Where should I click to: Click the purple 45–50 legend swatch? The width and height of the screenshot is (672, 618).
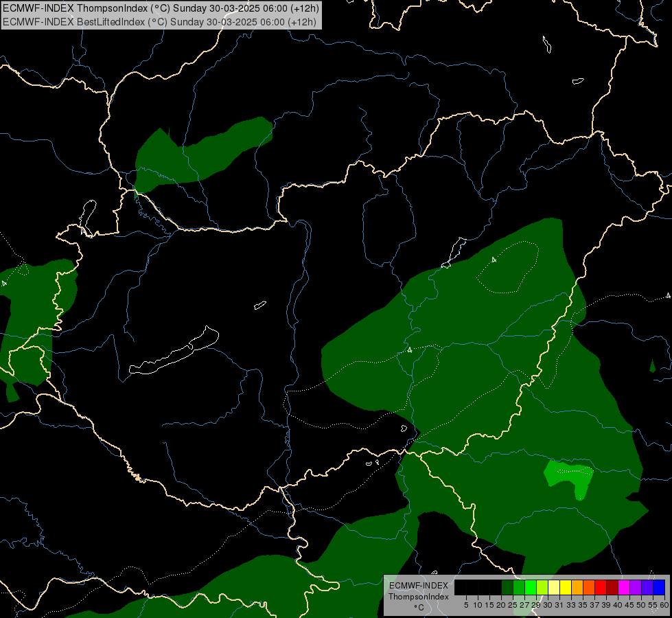pyautogui.click(x=636, y=587)
